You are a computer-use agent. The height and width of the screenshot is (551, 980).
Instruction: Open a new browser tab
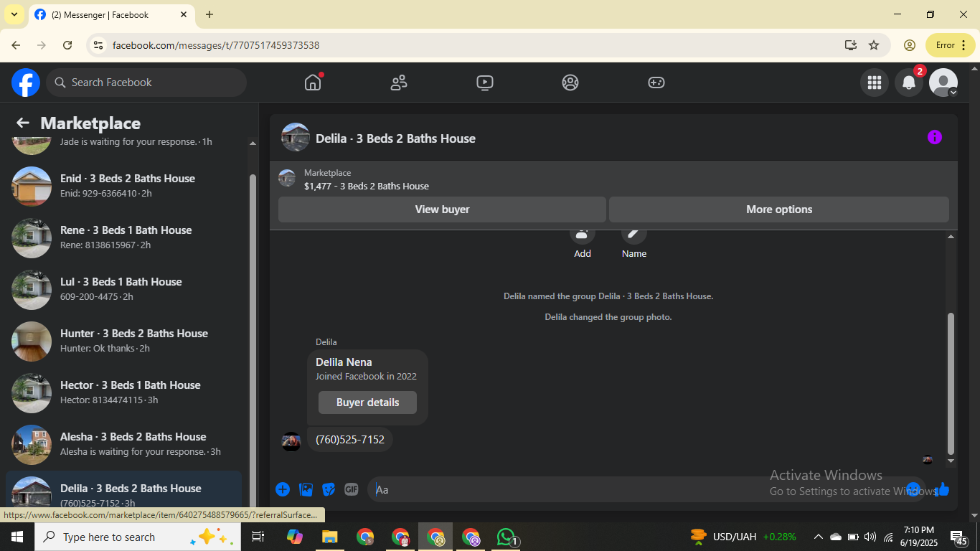(x=209, y=14)
